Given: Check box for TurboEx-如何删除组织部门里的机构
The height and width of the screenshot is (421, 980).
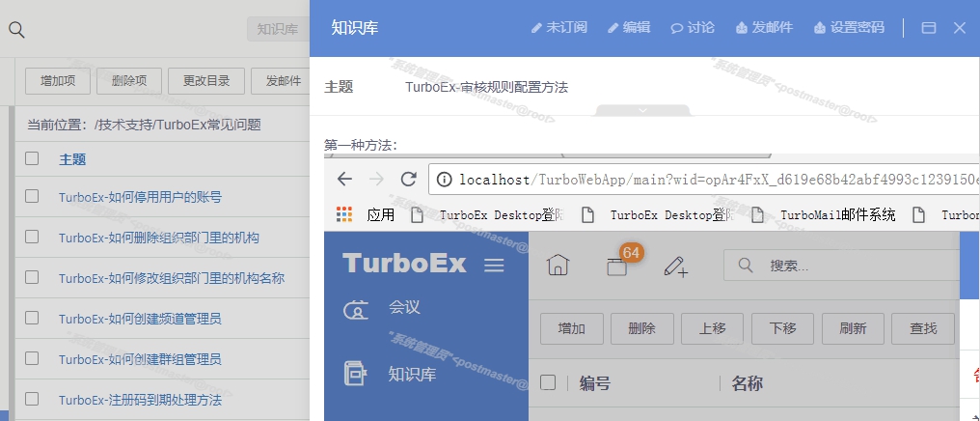Looking at the screenshot, I should pos(32,237).
